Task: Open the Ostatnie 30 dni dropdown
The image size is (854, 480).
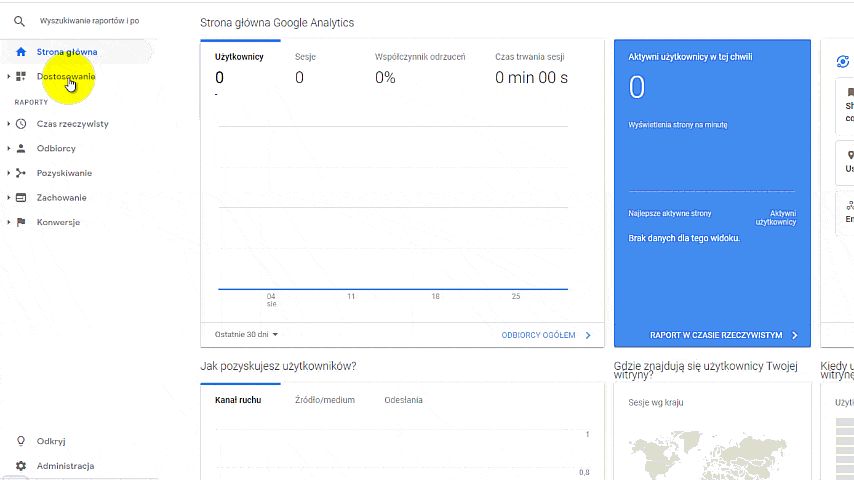Action: point(246,335)
